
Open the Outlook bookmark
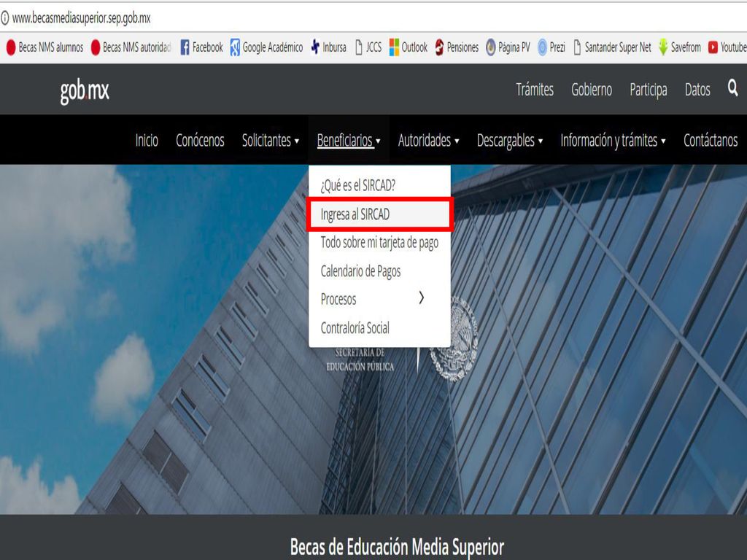[x=409, y=47]
